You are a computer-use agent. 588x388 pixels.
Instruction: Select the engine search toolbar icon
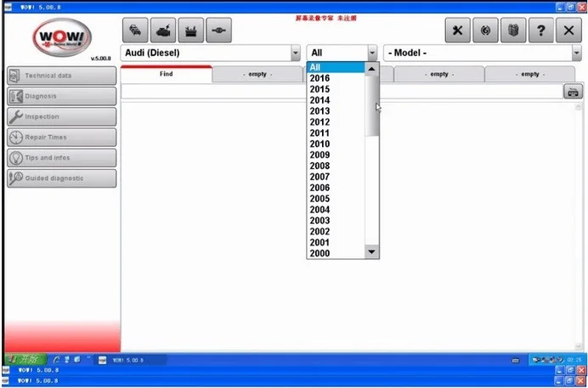point(163,31)
